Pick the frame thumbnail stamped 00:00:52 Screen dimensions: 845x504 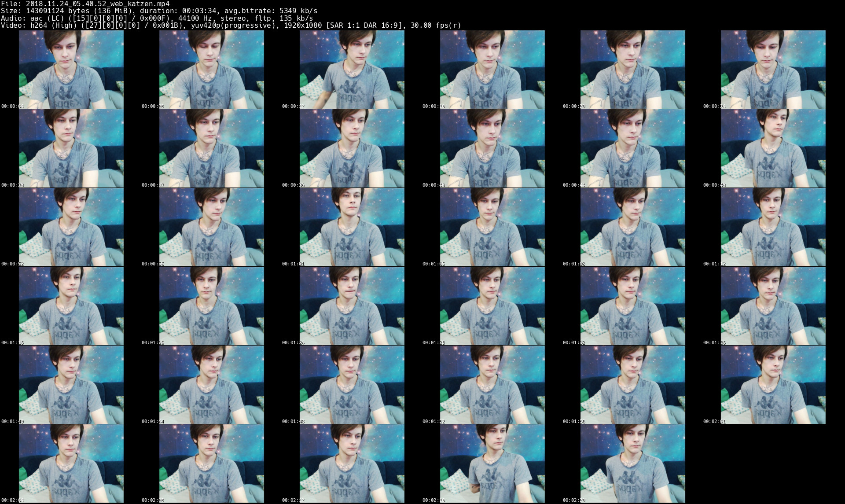[x=71, y=227]
